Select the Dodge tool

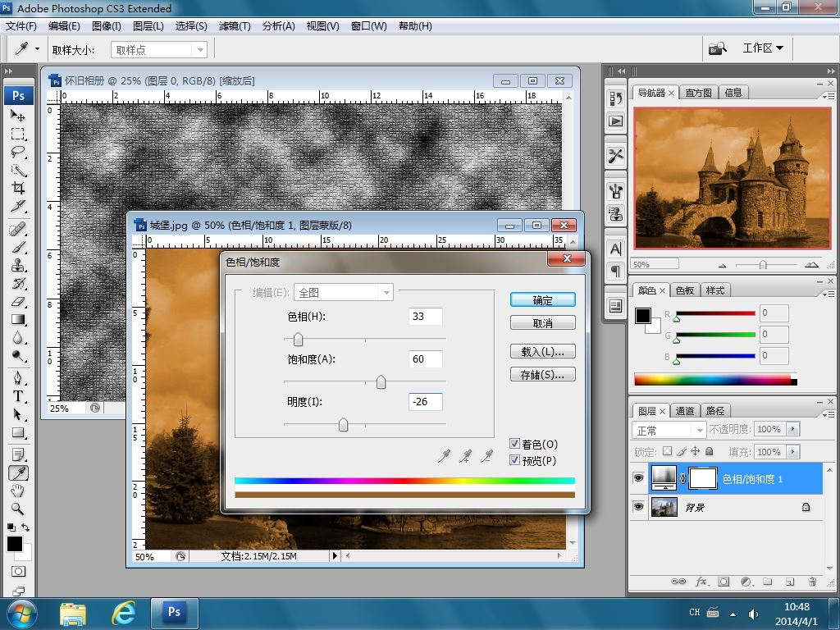18,356
